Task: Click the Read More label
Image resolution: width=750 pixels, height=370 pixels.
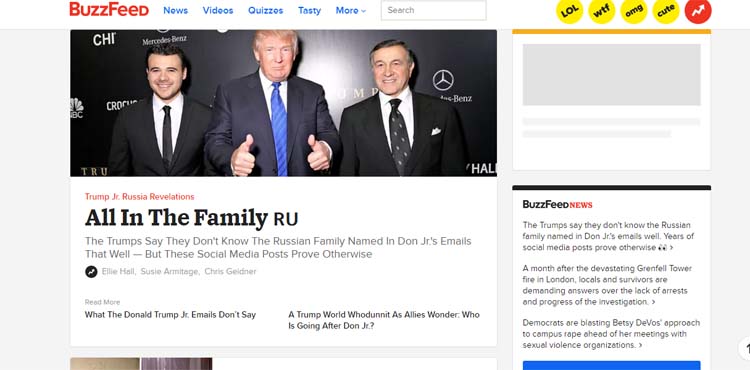Action: pos(102,302)
